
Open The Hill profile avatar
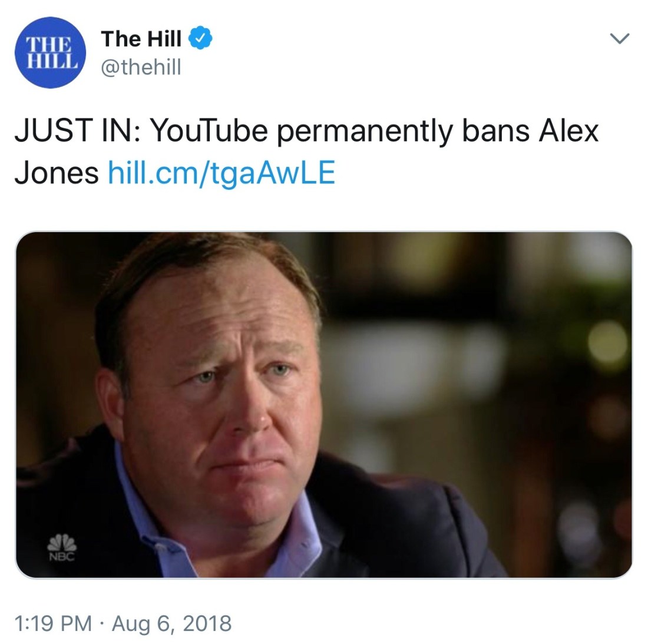51,52
